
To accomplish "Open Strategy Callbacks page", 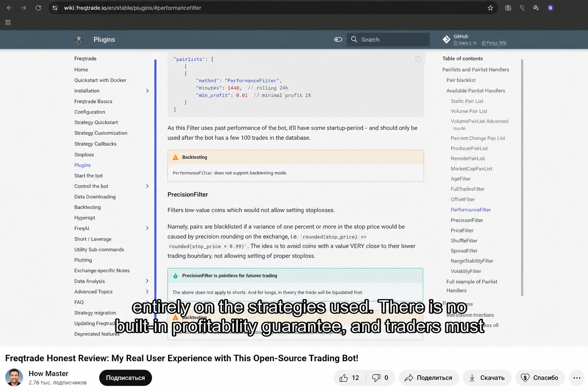I will (95, 144).
